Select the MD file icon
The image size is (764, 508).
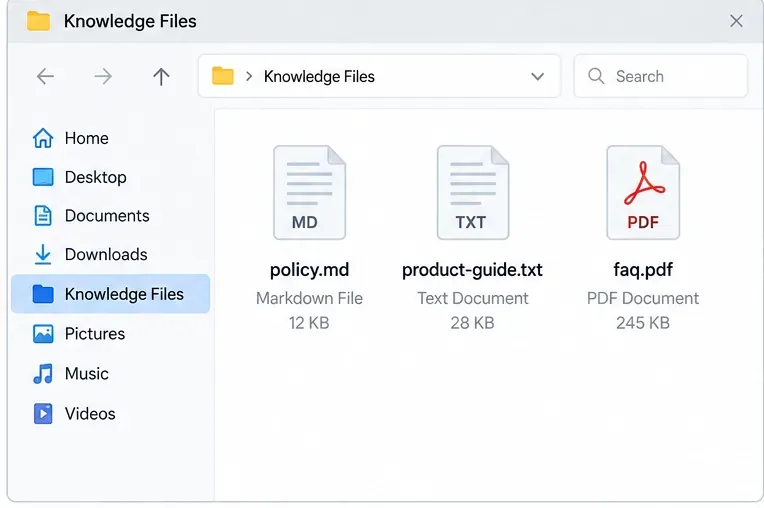coord(309,192)
